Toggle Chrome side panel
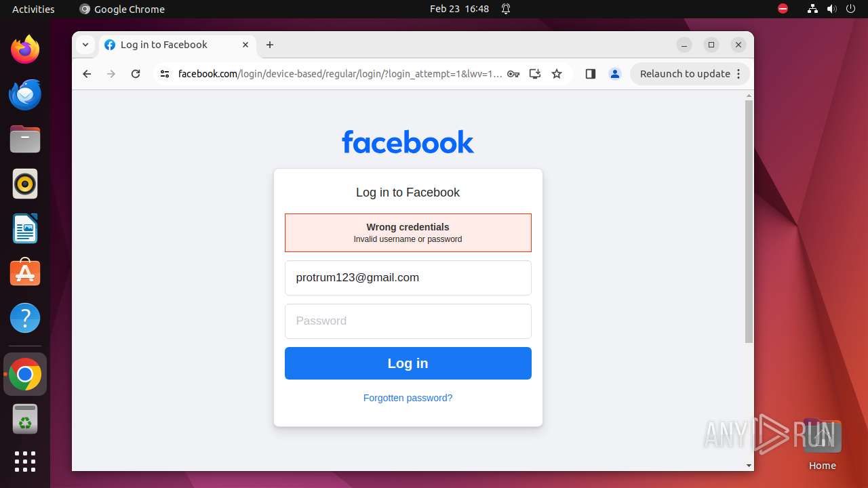The height and width of the screenshot is (488, 868). coord(590,74)
